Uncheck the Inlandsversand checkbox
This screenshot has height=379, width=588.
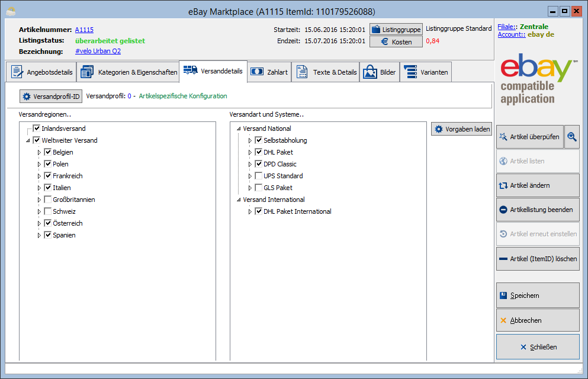37,128
